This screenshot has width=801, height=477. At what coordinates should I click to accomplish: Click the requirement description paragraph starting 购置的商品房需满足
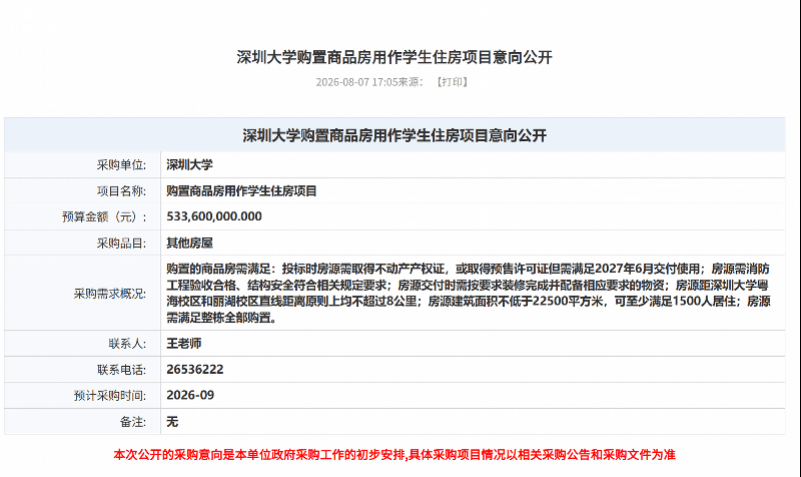(468, 293)
